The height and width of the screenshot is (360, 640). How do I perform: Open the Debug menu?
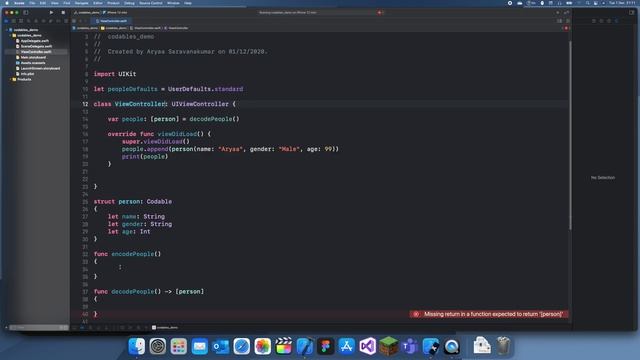(129, 3)
